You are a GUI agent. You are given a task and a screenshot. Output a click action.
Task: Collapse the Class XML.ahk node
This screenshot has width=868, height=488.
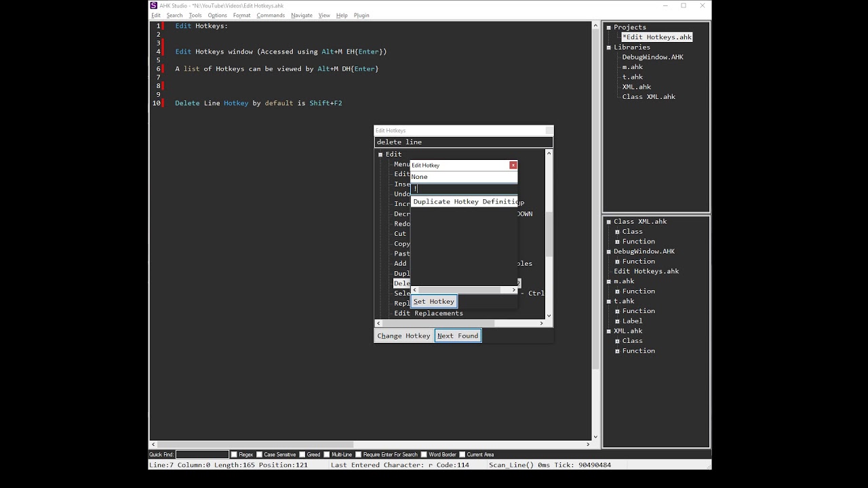pos(609,222)
